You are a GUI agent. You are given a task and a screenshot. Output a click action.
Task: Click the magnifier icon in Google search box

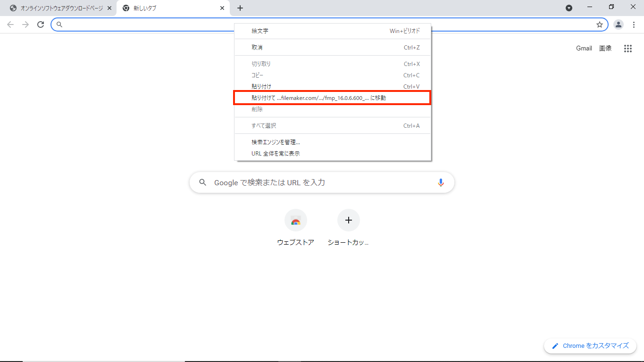click(x=203, y=182)
